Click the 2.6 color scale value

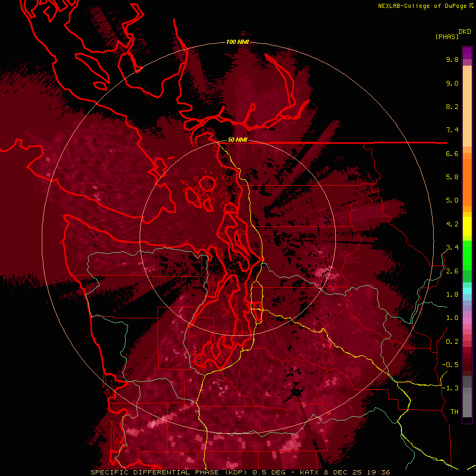[452, 271]
